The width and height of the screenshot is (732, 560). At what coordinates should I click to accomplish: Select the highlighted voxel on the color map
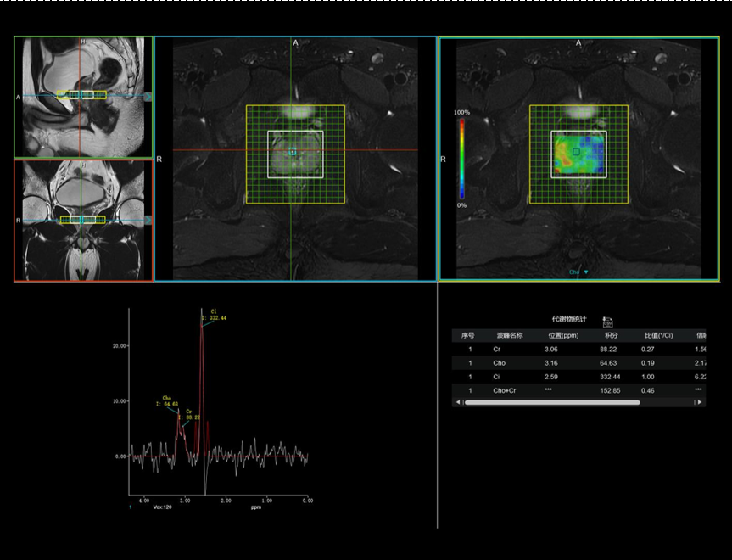coord(576,151)
